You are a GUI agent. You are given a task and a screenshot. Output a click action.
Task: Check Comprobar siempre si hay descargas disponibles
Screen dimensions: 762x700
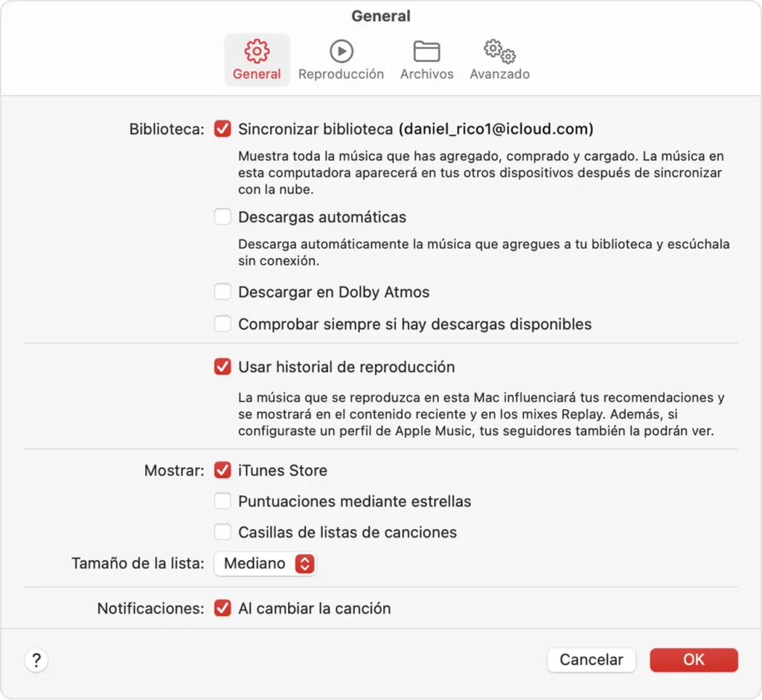[x=222, y=324]
